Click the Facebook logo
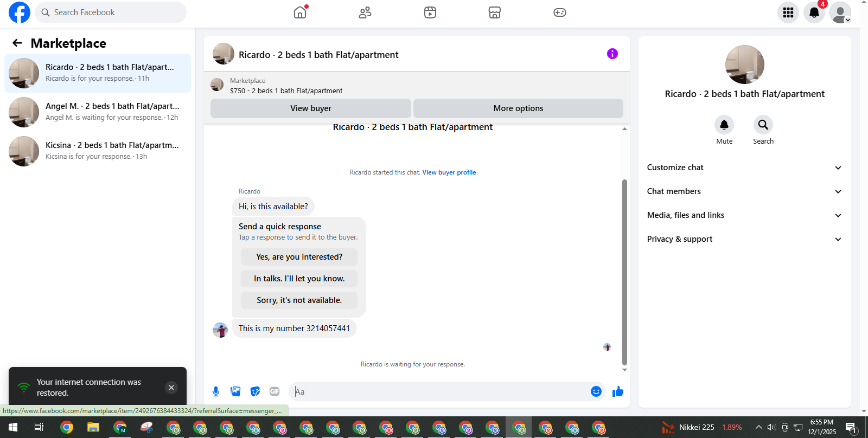This screenshot has height=438, width=868. [x=20, y=12]
